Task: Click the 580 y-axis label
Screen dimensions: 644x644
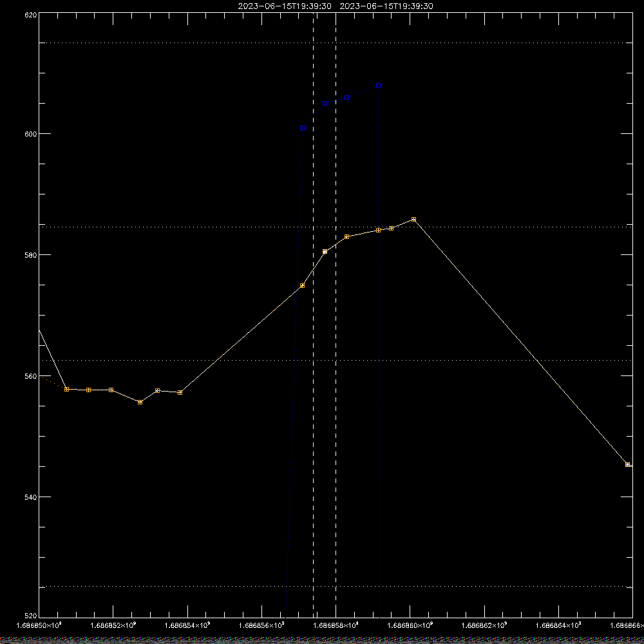Action: pos(32,255)
